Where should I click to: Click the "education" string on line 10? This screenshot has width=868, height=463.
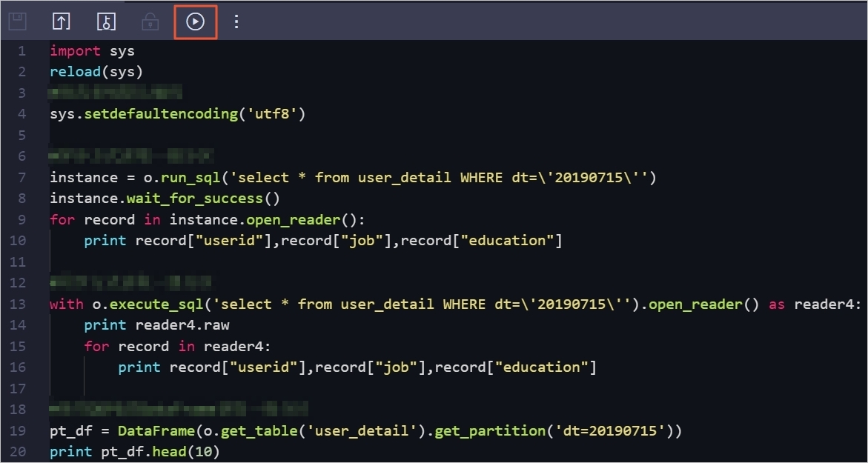pos(511,241)
